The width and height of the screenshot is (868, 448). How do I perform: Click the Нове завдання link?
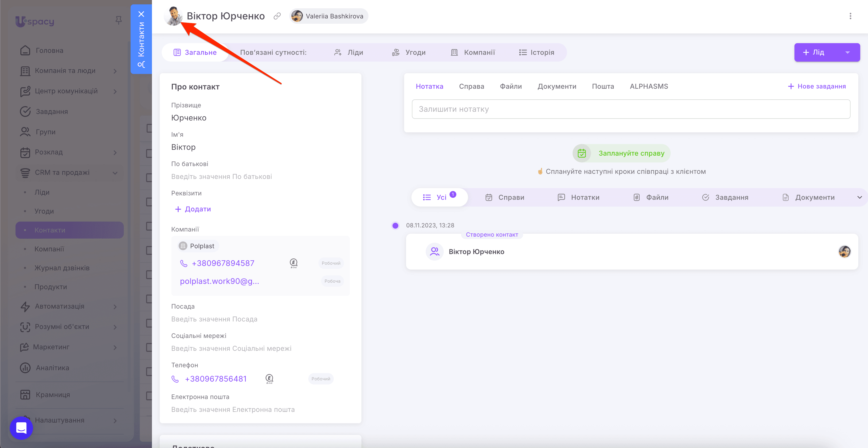817,87
